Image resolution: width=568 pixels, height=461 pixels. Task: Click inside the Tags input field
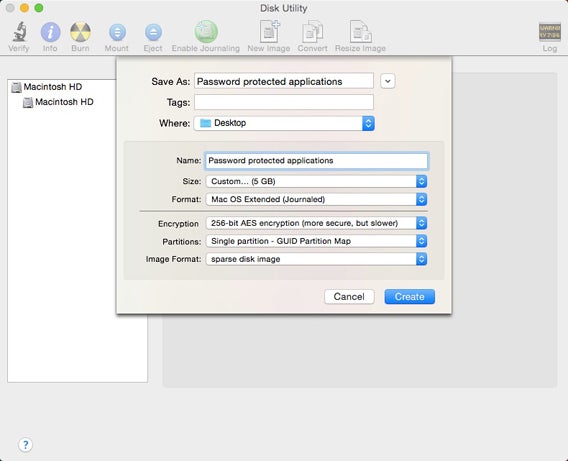(284, 102)
